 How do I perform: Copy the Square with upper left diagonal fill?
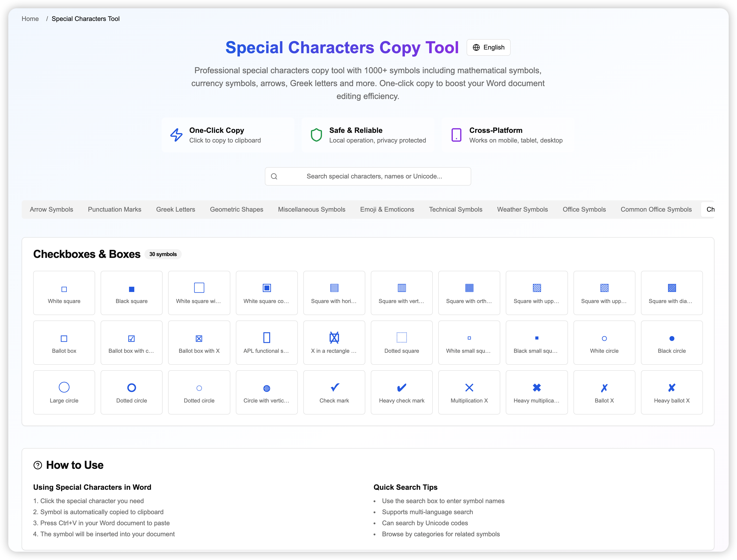(x=537, y=293)
